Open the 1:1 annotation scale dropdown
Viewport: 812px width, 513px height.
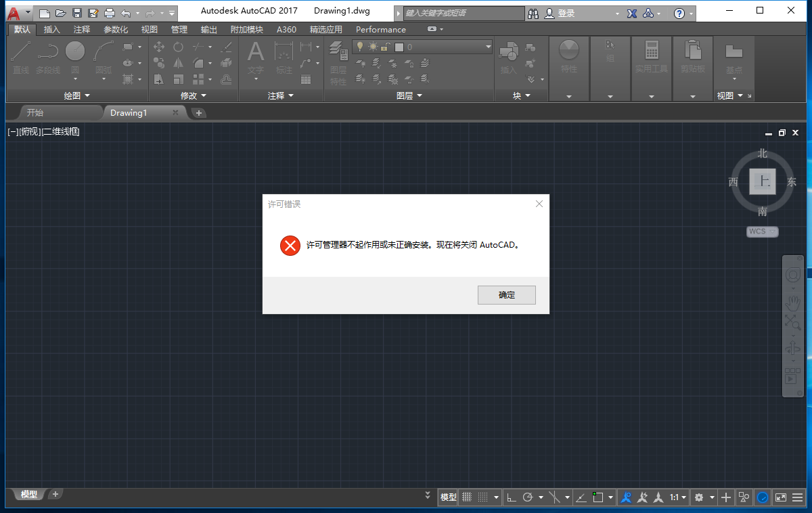coord(678,497)
